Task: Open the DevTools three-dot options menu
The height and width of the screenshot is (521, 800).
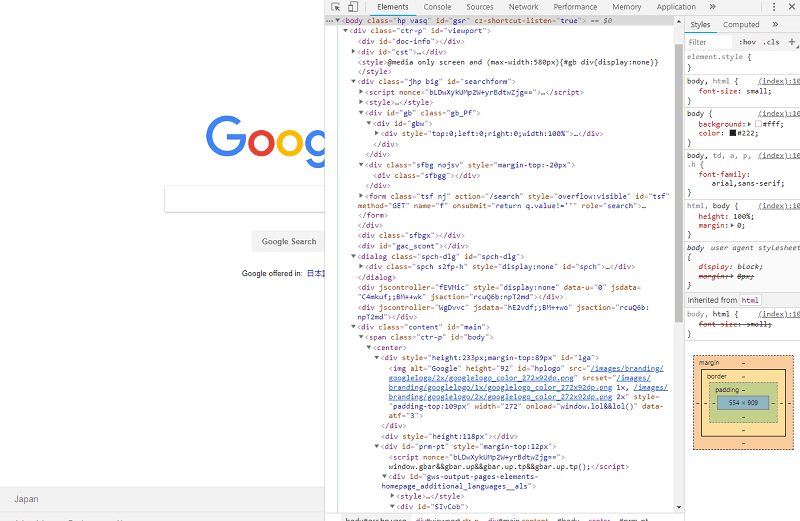Action: (772, 7)
